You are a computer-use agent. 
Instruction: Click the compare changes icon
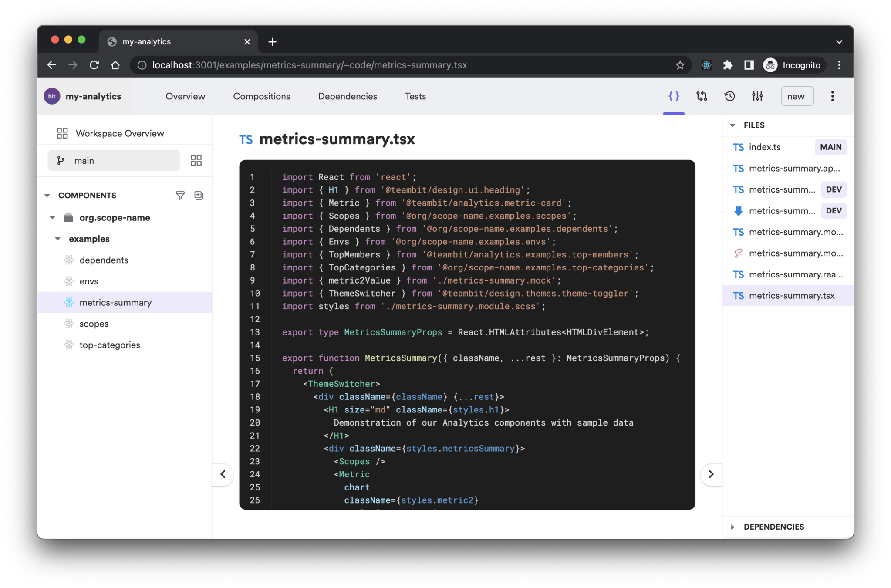[702, 96]
